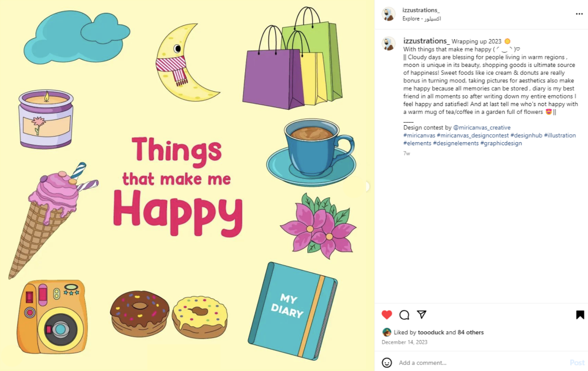Viewport: 588px width, 371px height.
Task: Click the comment speech bubble icon
Action: (x=404, y=315)
